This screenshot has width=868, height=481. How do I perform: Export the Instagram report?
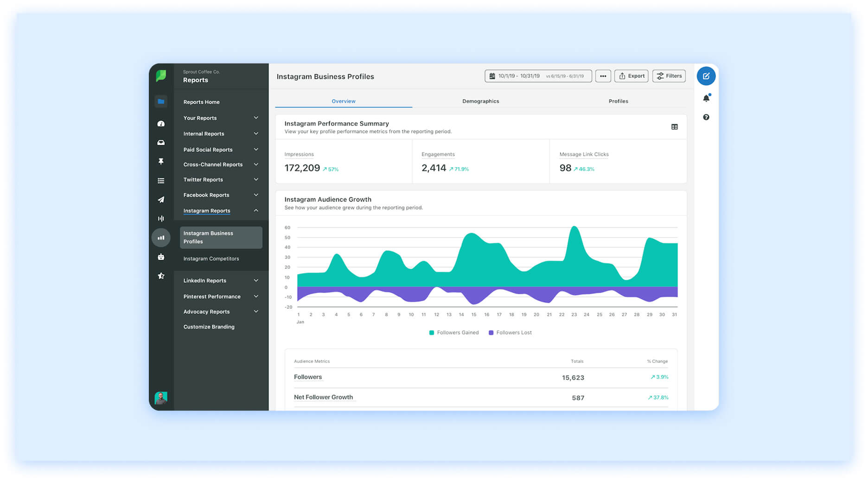pyautogui.click(x=631, y=76)
